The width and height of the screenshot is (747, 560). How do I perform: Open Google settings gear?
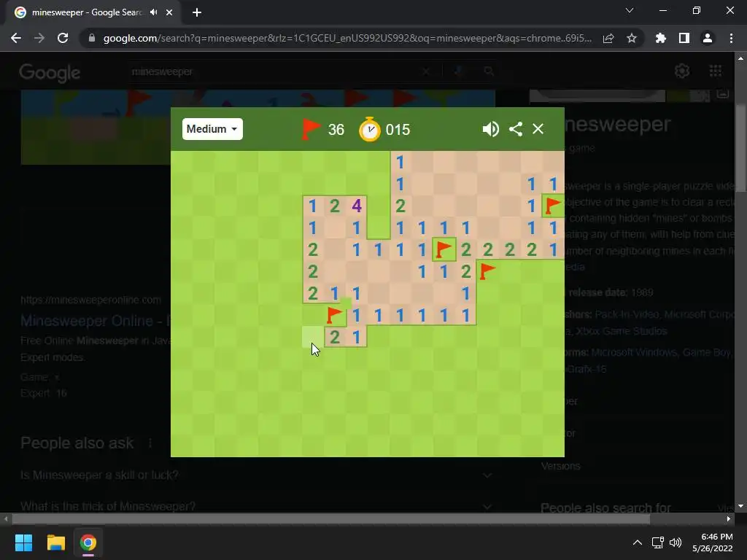[x=682, y=71]
